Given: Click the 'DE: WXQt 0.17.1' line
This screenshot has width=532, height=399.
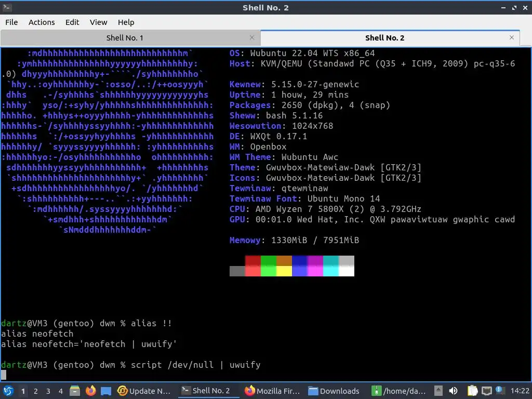Looking at the screenshot, I should pos(269,137).
